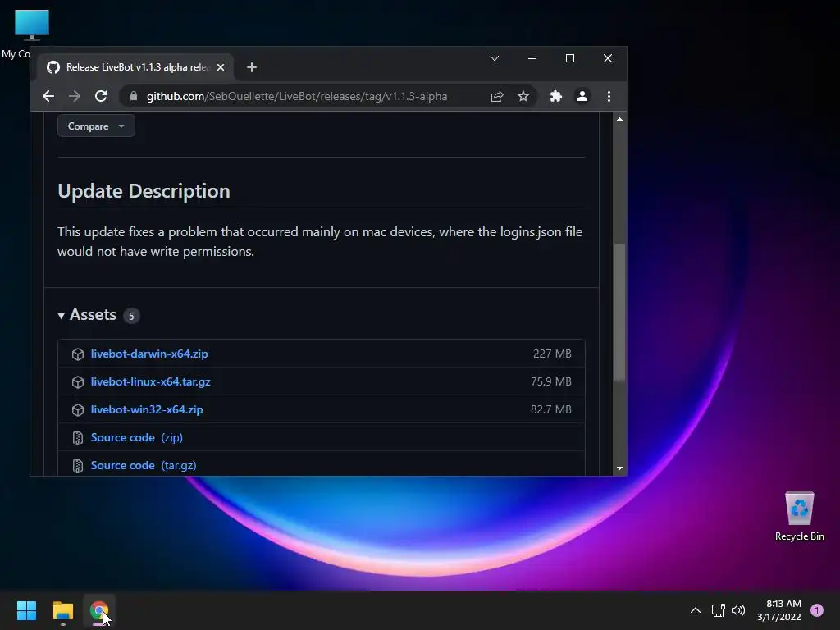This screenshot has height=630, width=840.
Task: Share this page via the share icon
Action: point(497,97)
